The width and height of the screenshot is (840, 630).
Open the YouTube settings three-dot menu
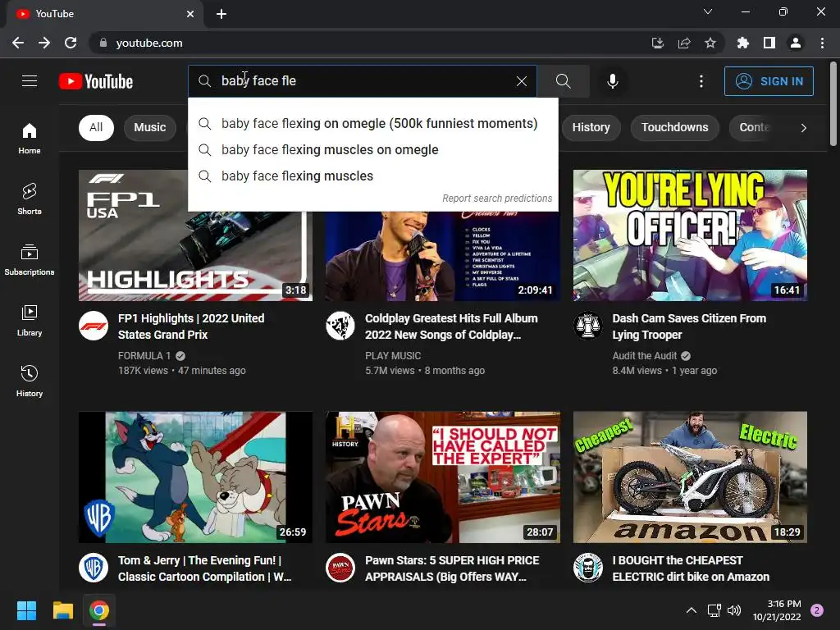701,81
